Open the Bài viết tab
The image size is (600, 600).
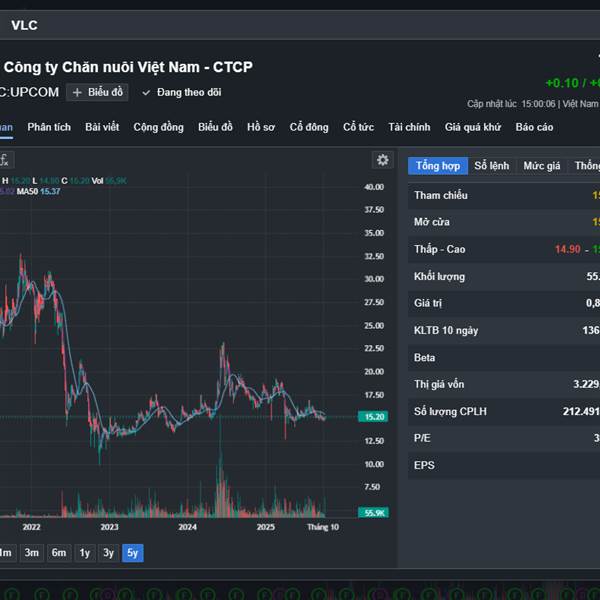click(102, 127)
